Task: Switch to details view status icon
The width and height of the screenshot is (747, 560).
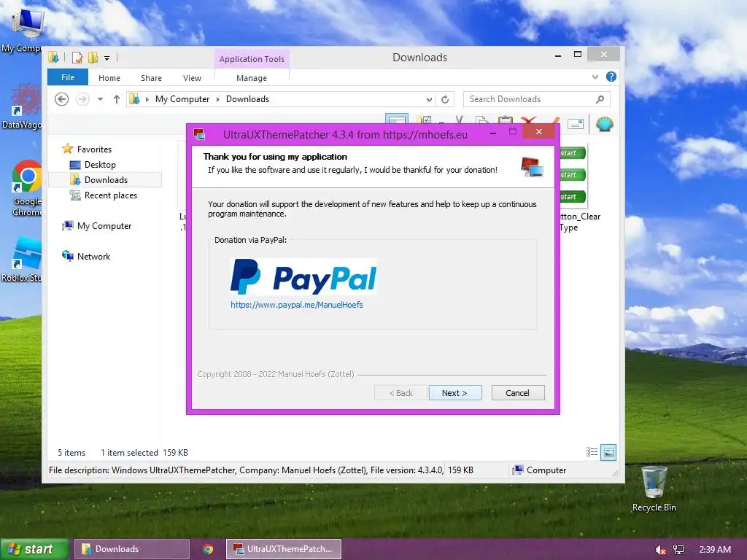Action: (x=592, y=452)
